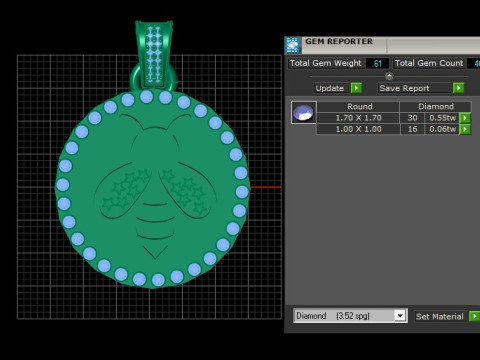
Task: Click the Total Gem Weight value .61
Action: click(377, 63)
